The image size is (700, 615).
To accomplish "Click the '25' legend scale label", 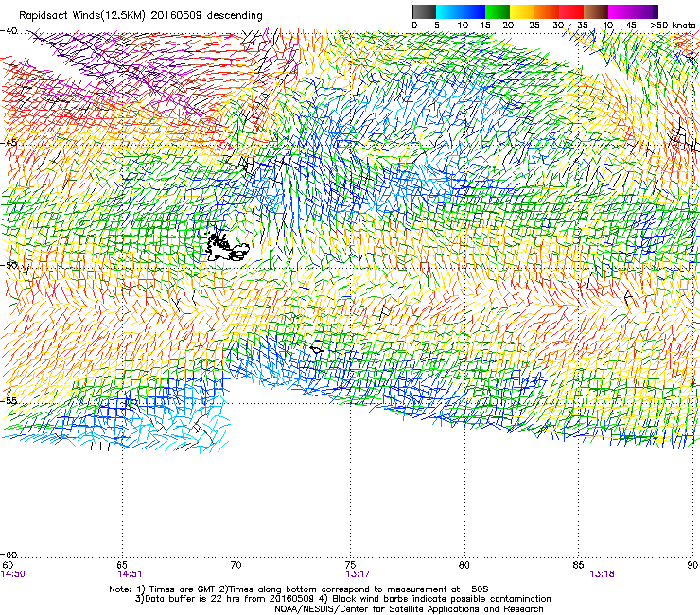I will click(x=534, y=25).
